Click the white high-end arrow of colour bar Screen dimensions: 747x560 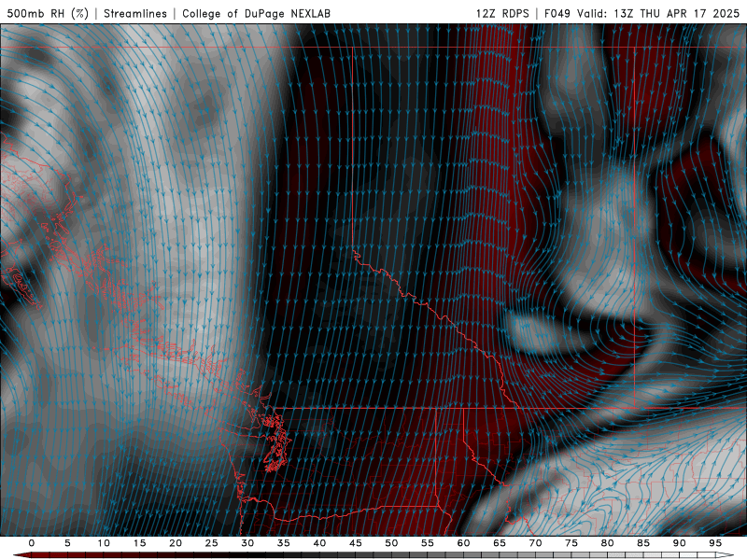pos(725,555)
